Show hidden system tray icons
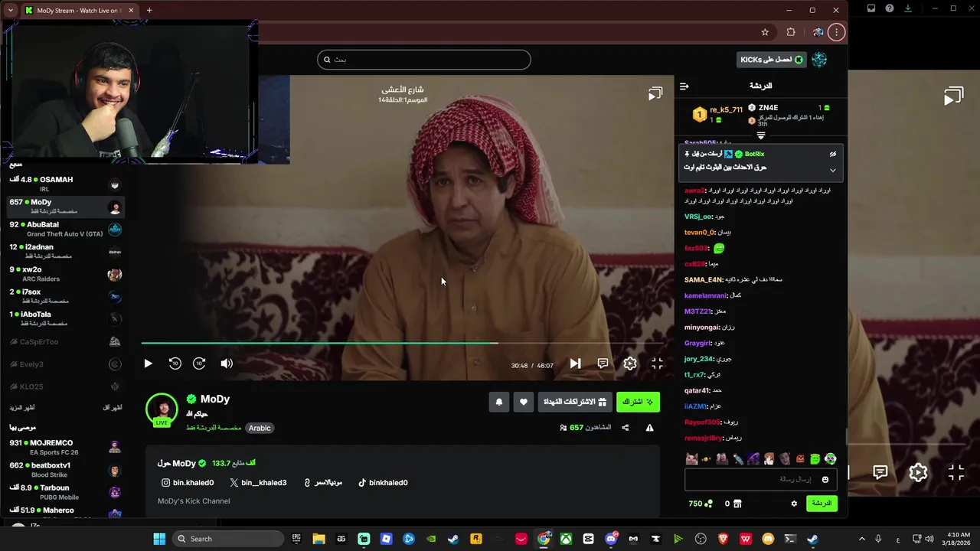 tap(861, 539)
